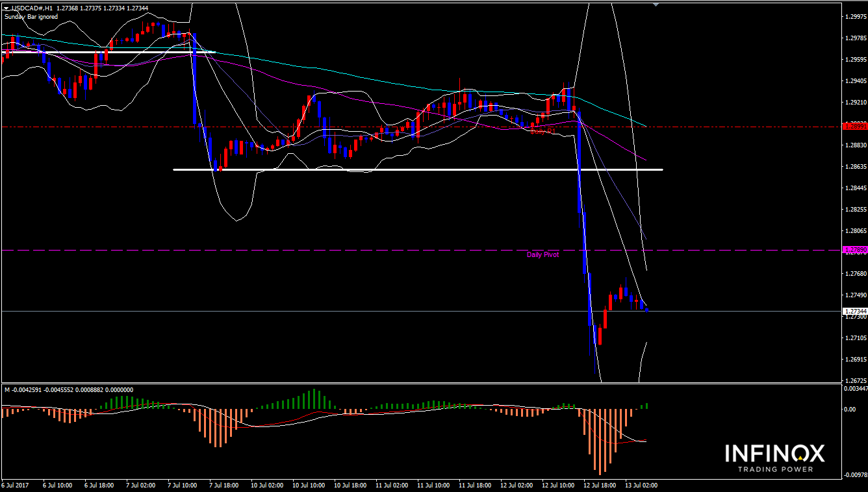Open the chart menu triangle beside USDCAD#,H1

click(6, 8)
